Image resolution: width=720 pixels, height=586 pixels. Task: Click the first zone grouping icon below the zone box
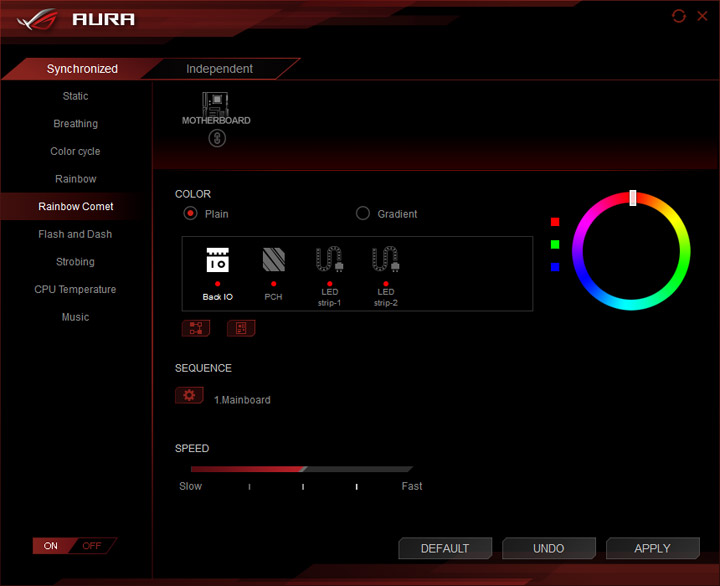click(x=196, y=328)
